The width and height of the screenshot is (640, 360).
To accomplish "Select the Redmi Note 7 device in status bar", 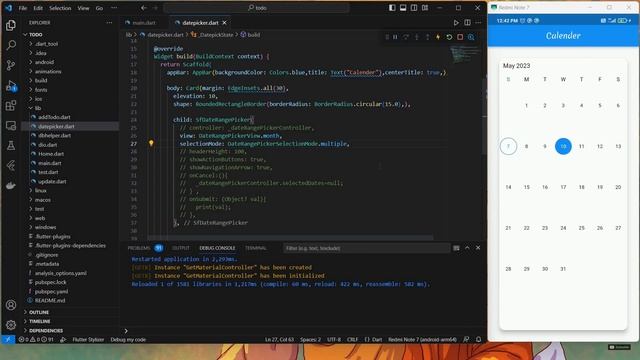I will pos(422,340).
